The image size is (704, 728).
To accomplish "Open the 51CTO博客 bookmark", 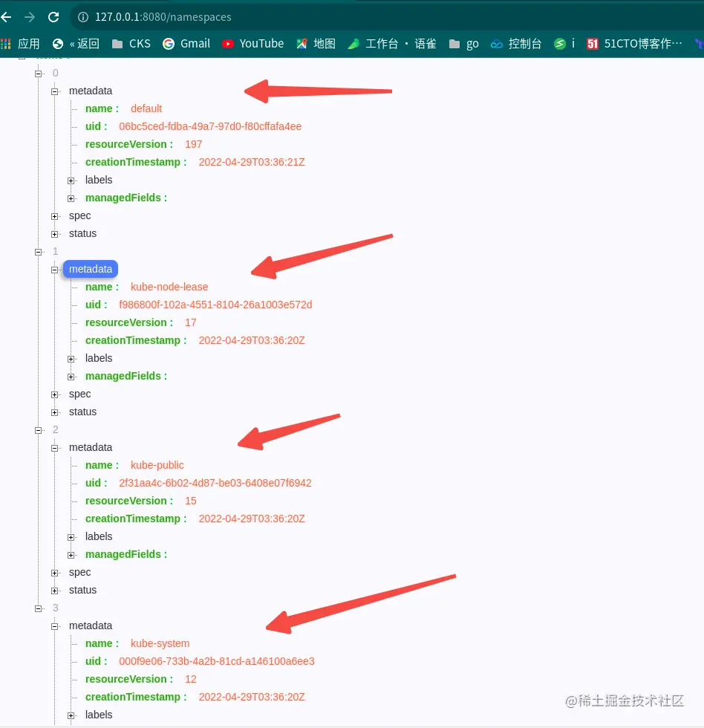I will click(x=634, y=44).
